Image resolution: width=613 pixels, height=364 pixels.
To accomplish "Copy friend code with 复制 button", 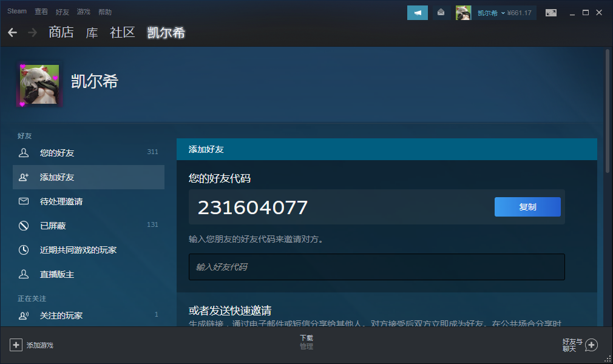I will (527, 207).
